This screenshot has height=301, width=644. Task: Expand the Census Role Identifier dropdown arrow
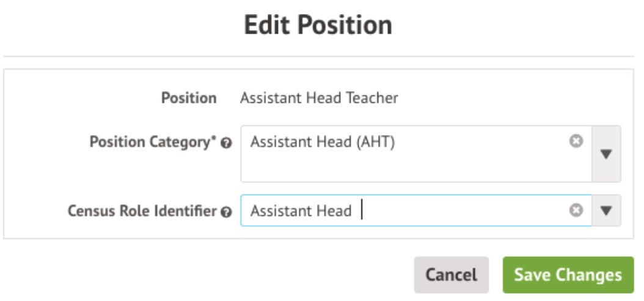(606, 210)
